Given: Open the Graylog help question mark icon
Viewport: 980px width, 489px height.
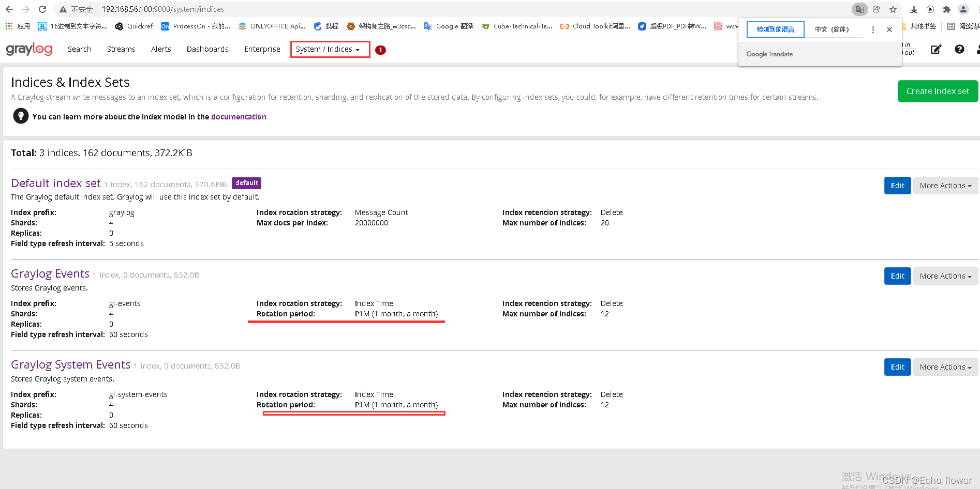Looking at the screenshot, I should [x=959, y=49].
